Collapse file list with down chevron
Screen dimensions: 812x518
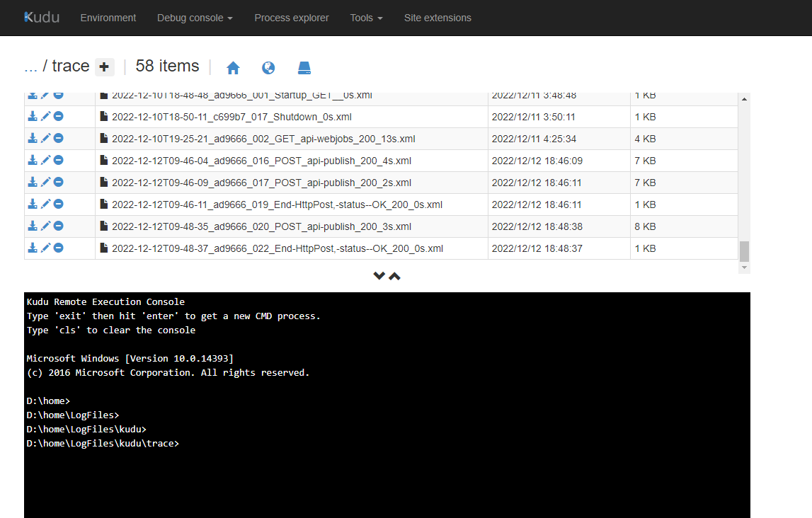(x=379, y=275)
